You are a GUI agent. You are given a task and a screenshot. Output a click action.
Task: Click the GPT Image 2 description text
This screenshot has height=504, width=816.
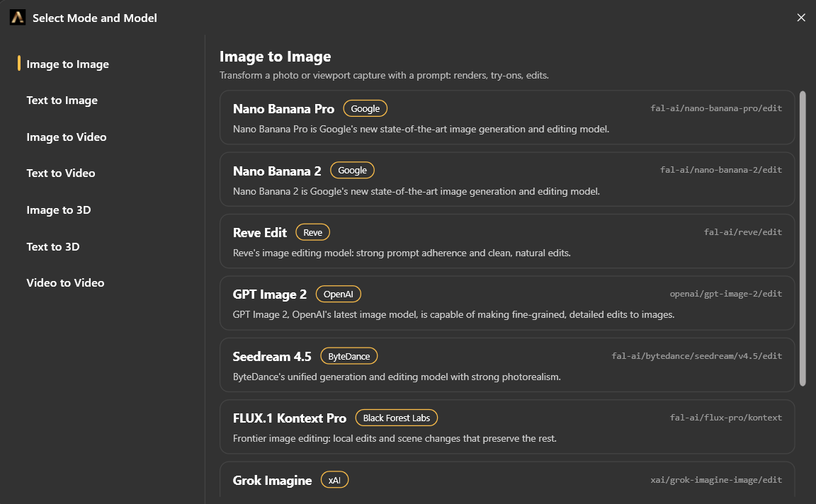454,315
